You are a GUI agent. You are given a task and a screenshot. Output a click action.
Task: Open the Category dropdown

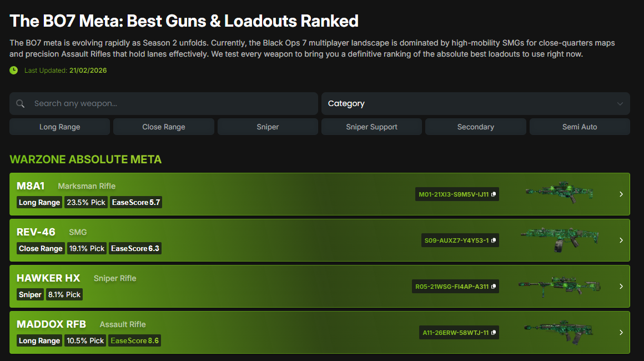[x=475, y=103]
